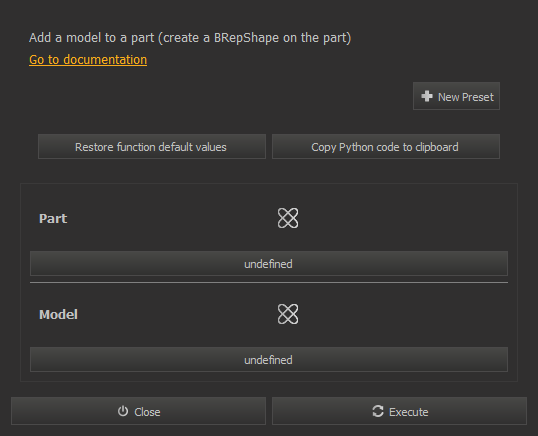Dismiss the dialog using the Close button
The height and width of the screenshot is (436, 538).
[x=138, y=411]
